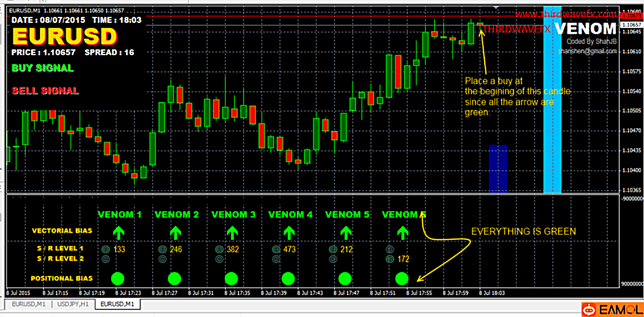Click the S/R Level 1 icon beside 473
This screenshot has height=317, width=644.
(x=276, y=249)
